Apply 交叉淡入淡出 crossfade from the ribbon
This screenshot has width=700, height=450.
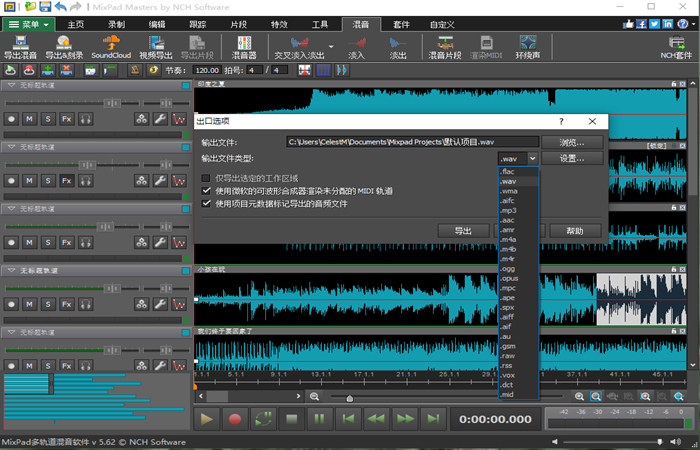(300, 47)
